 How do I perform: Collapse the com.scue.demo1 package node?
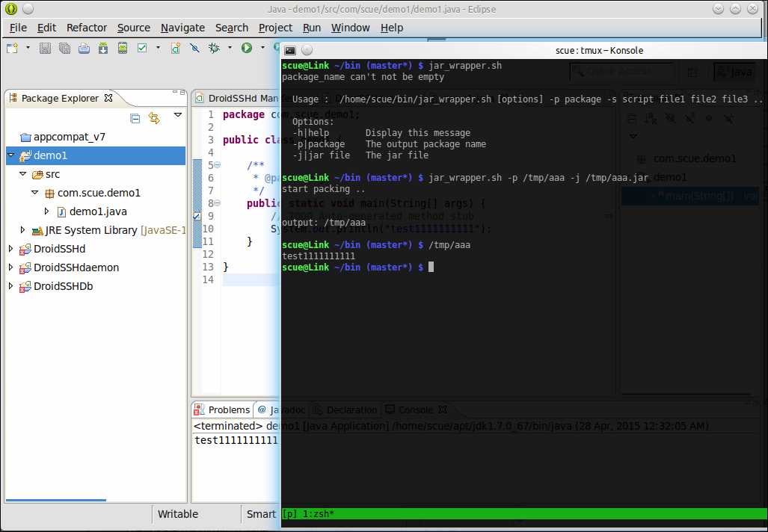35,192
